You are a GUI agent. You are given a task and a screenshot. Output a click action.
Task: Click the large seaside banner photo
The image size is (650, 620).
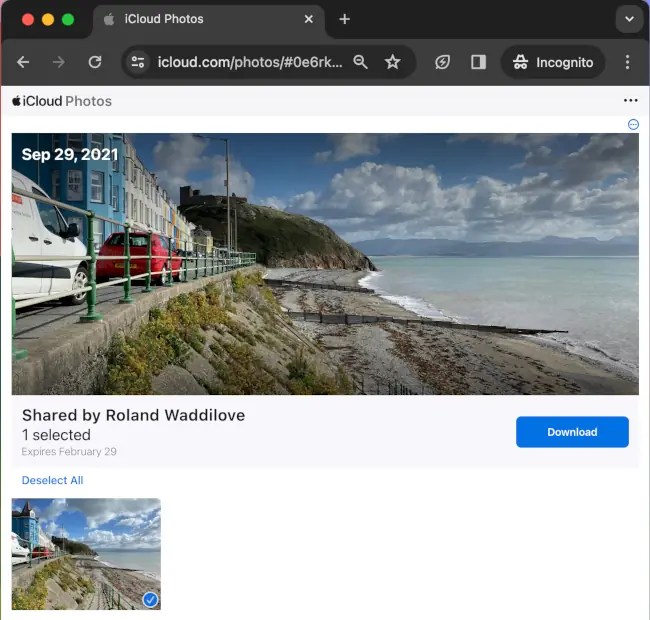click(x=325, y=264)
